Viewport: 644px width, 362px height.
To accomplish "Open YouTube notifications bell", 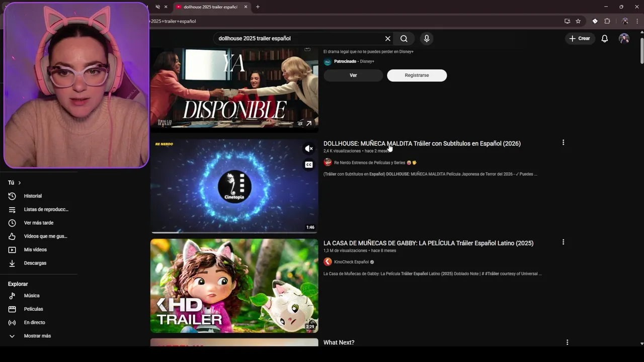I will click(605, 39).
